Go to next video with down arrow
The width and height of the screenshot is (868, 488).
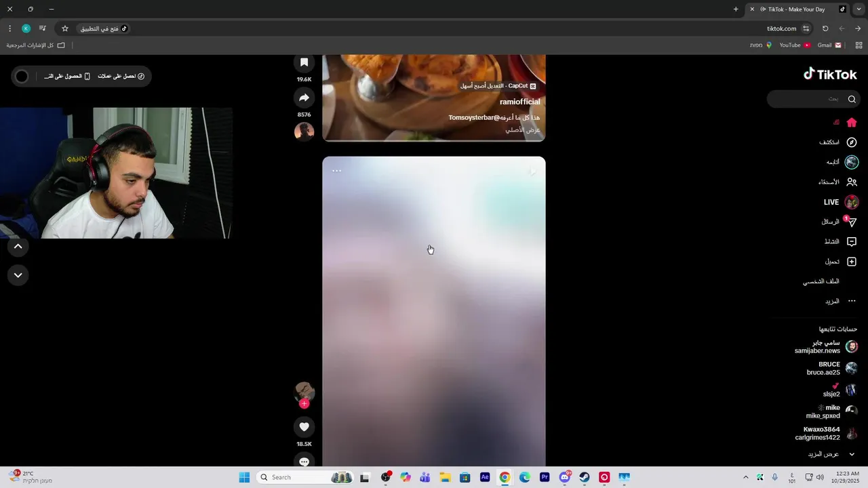pyautogui.click(x=18, y=275)
